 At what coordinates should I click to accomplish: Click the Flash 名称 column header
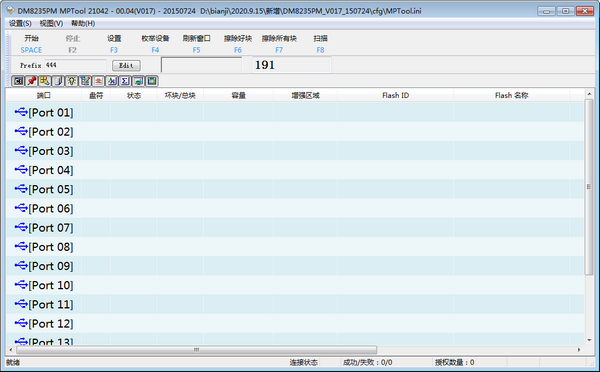[x=511, y=95]
